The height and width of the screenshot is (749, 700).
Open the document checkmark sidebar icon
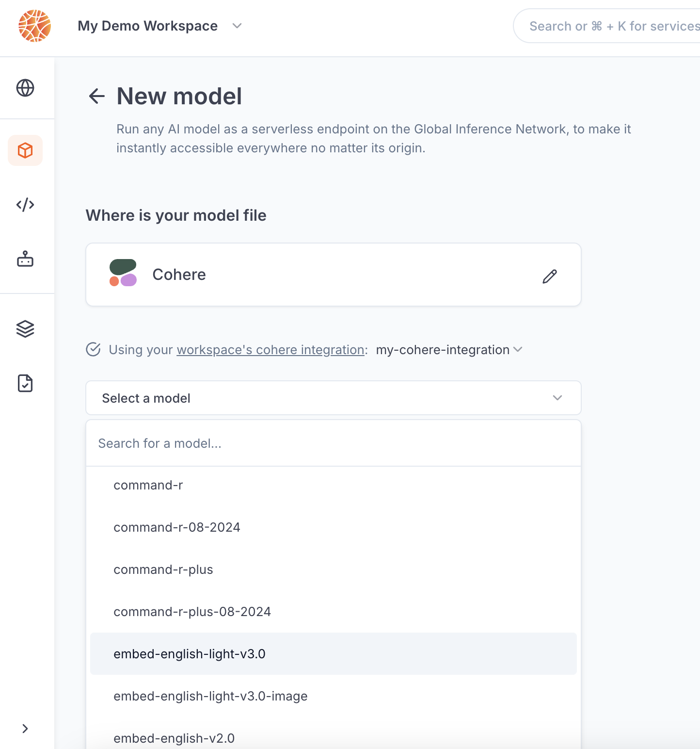tap(25, 383)
